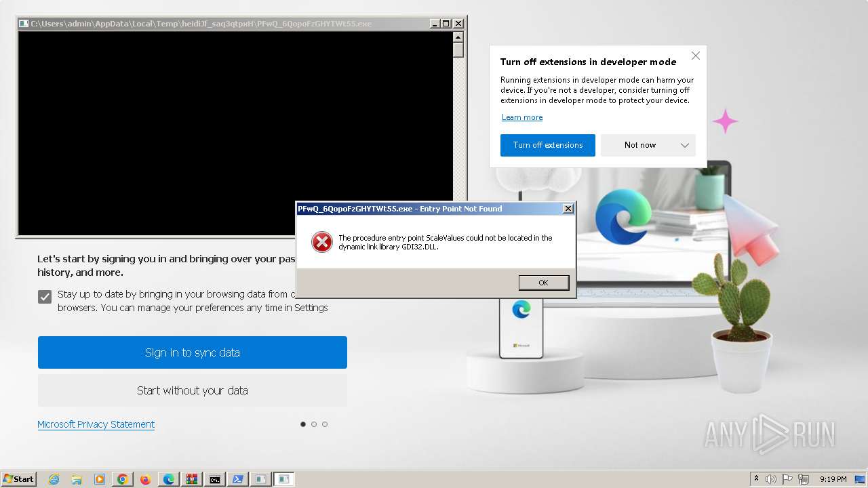Switch to Microsoft Edge in taskbar

(168, 479)
